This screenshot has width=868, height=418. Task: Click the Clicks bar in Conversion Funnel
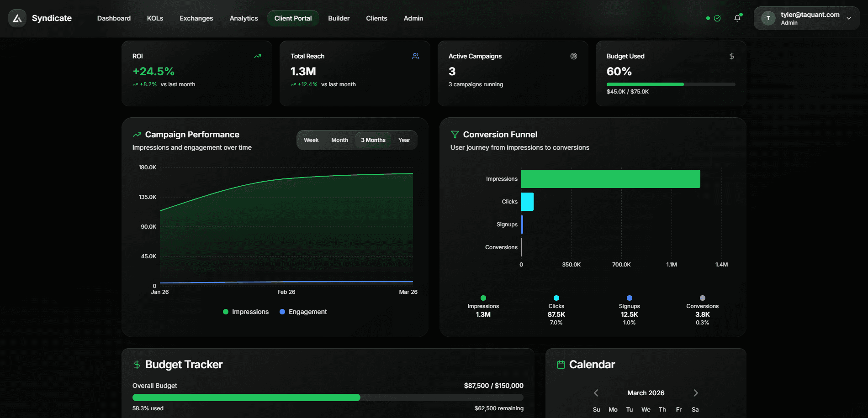pos(528,201)
